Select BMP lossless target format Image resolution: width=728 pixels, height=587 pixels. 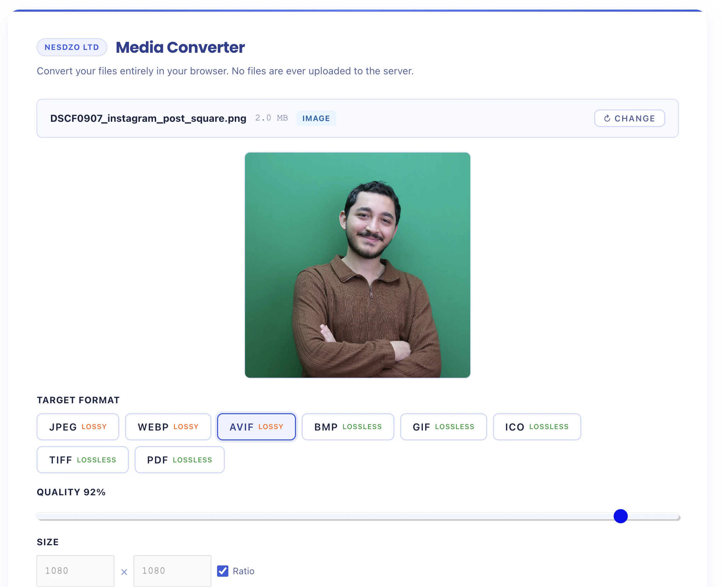point(348,427)
